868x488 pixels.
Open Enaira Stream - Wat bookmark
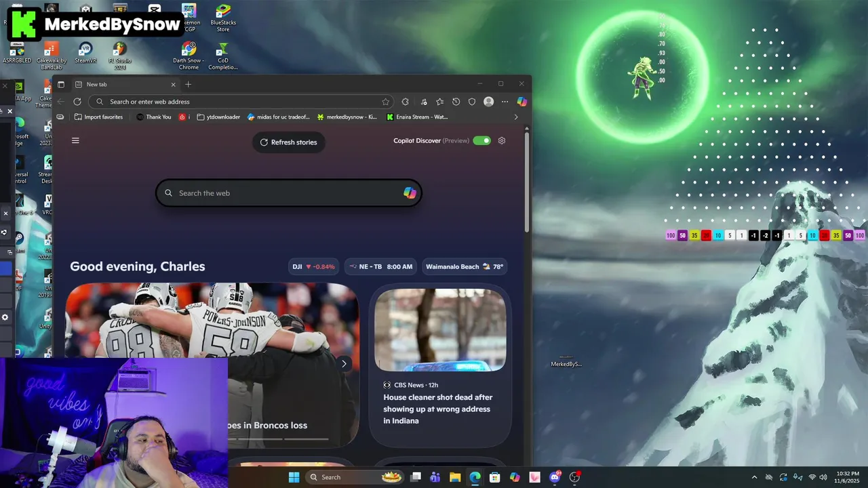click(x=417, y=117)
